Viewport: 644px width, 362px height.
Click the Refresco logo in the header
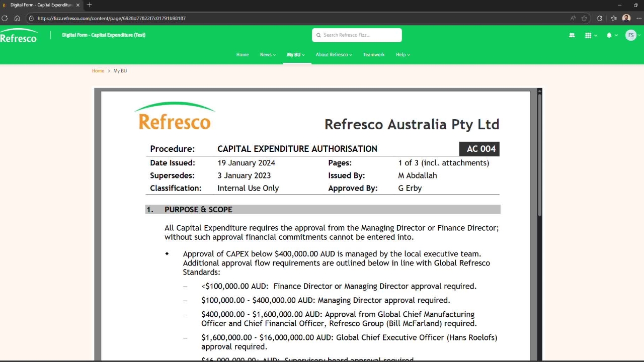(19, 36)
